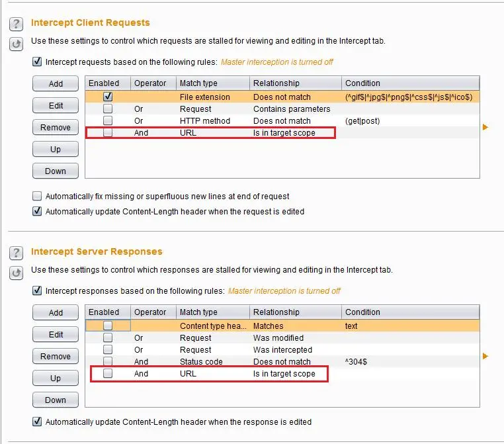Select the 'Was modified' cell
This screenshot has height=444, width=504.
[x=296, y=338]
